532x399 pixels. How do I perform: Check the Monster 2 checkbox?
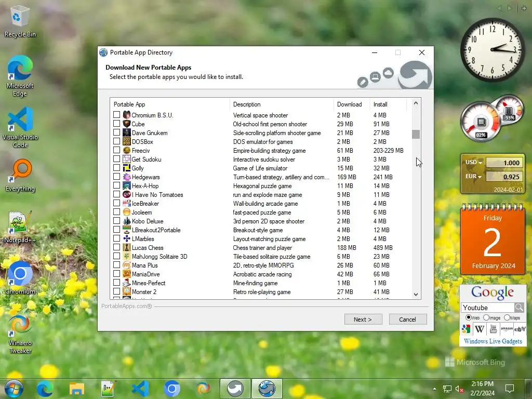pos(116,291)
